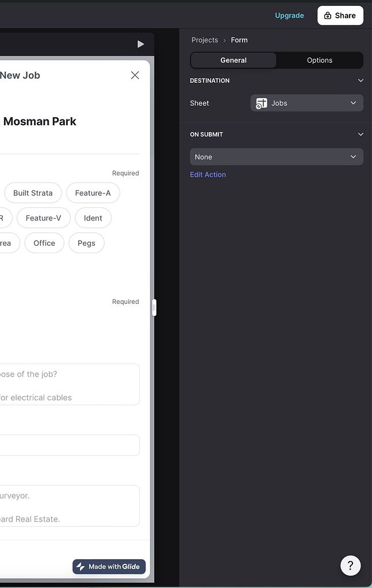Screen dimensions: 372x588
Task: Click the job purpose text field
Action: pos(69,384)
